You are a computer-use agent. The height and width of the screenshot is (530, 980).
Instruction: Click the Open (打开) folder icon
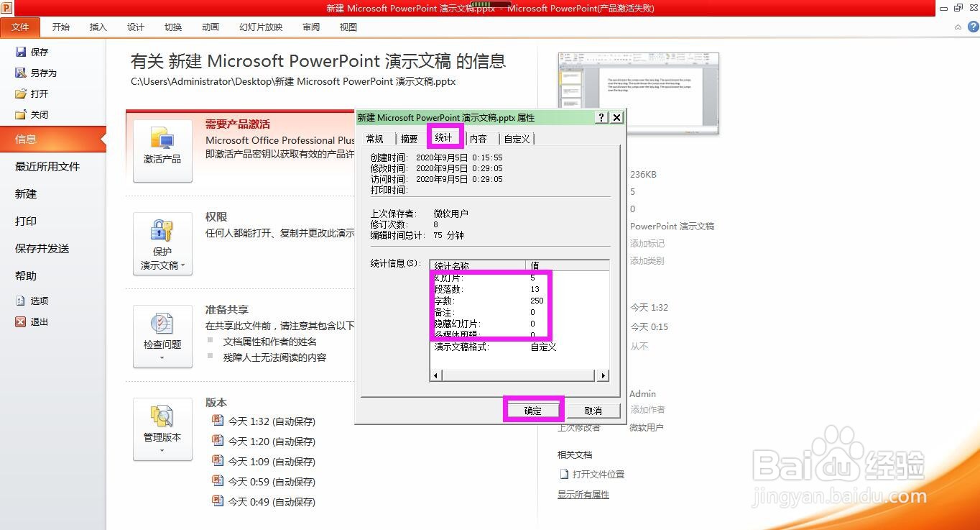(x=21, y=93)
